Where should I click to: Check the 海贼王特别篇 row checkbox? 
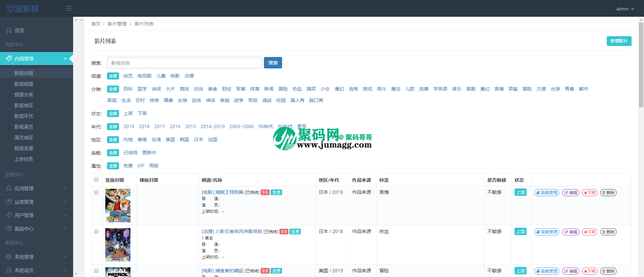96,192
